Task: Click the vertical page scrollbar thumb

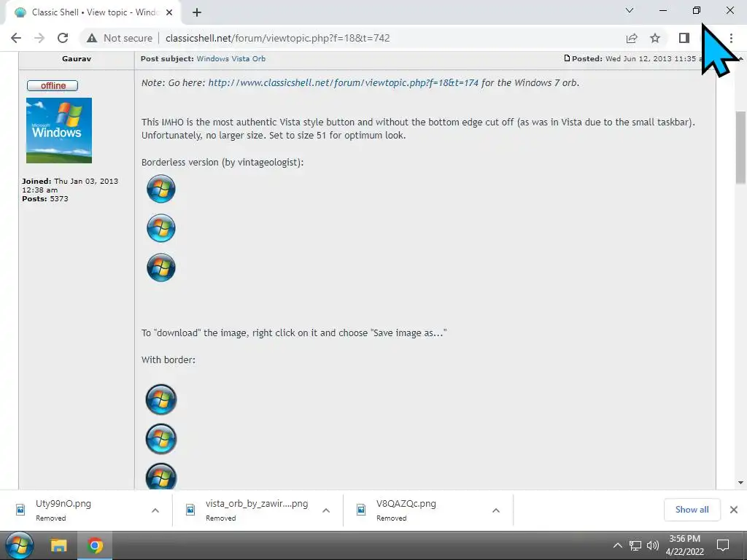Action: [x=740, y=147]
